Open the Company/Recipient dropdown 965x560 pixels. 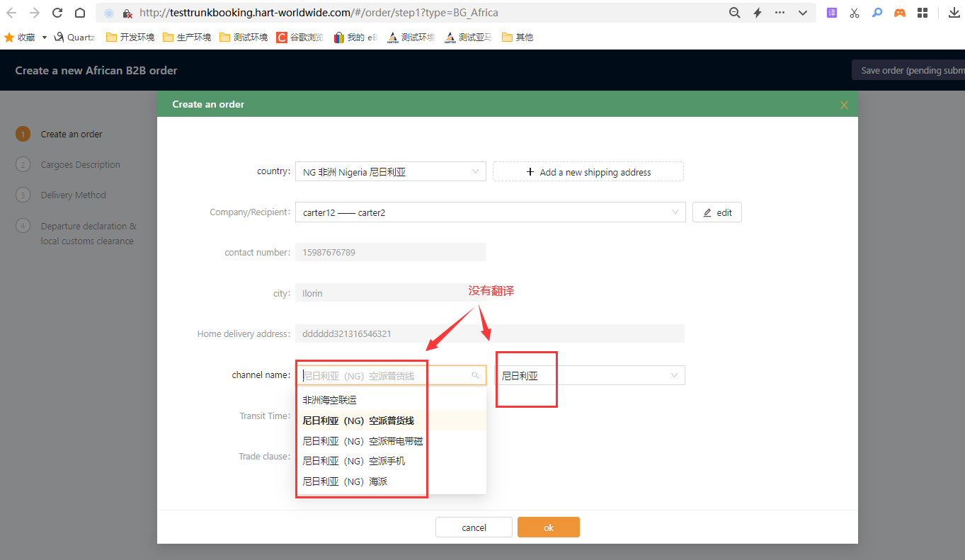(x=490, y=212)
